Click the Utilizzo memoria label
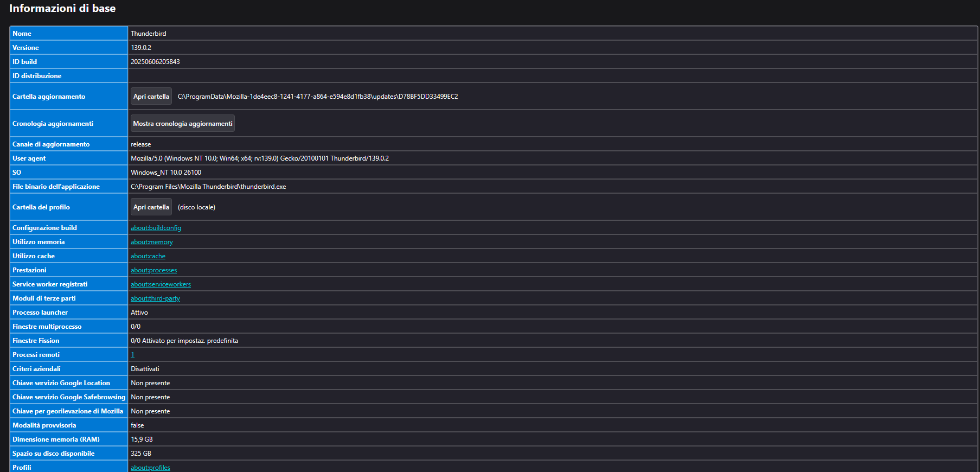This screenshot has height=472, width=980. [x=39, y=242]
